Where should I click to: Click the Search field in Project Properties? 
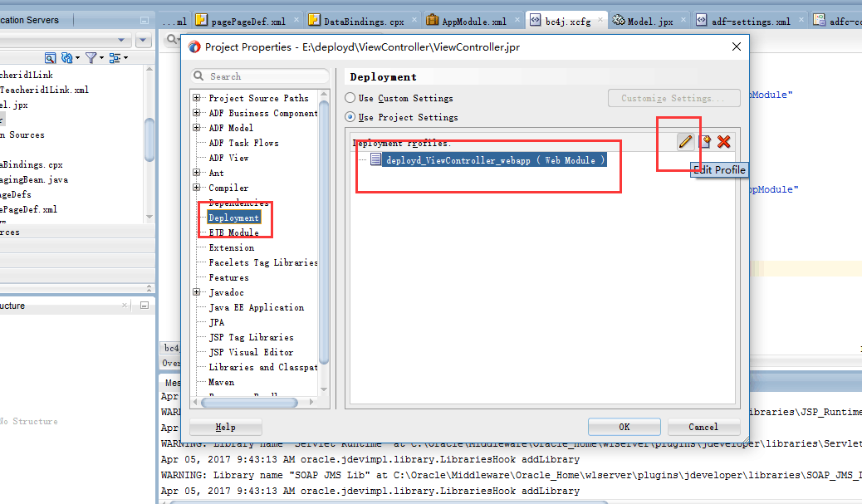260,76
